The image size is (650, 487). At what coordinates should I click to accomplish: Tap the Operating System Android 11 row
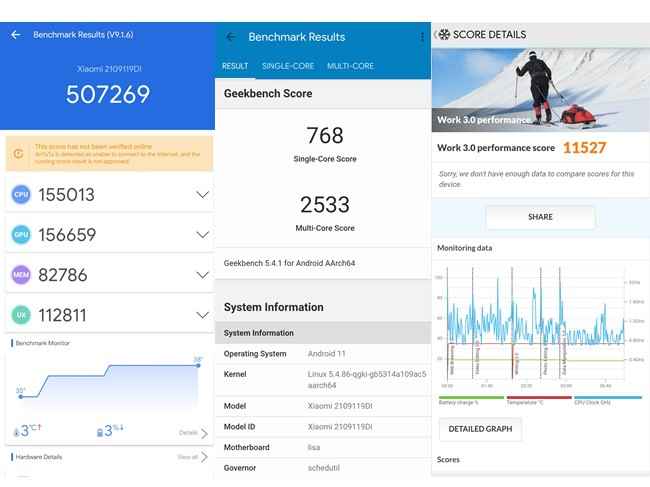pyautogui.click(x=323, y=354)
